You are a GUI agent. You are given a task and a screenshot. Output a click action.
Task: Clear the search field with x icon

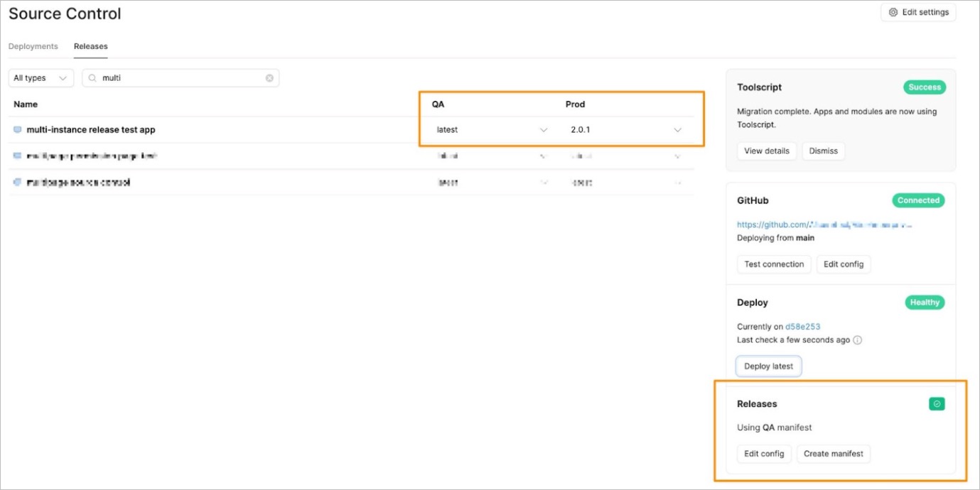(269, 78)
